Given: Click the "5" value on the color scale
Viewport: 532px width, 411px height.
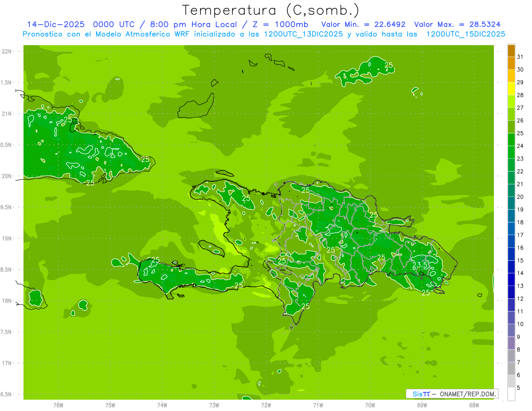Looking at the screenshot, I should pyautogui.click(x=519, y=388).
